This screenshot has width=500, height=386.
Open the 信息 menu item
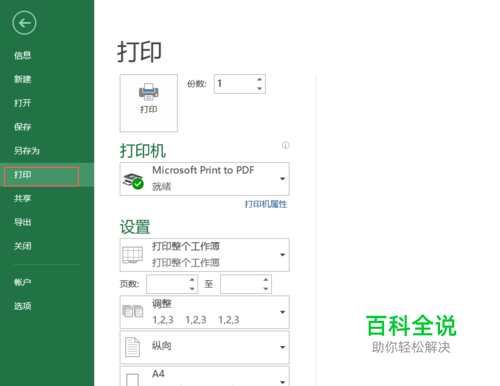click(22, 55)
